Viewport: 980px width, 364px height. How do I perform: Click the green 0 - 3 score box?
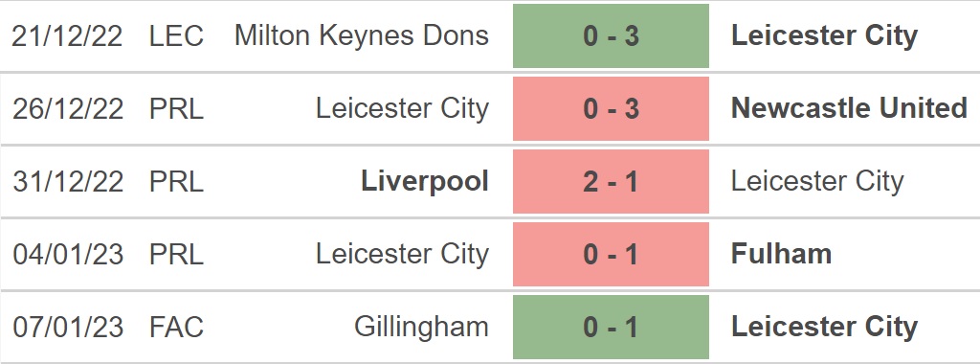tap(611, 35)
